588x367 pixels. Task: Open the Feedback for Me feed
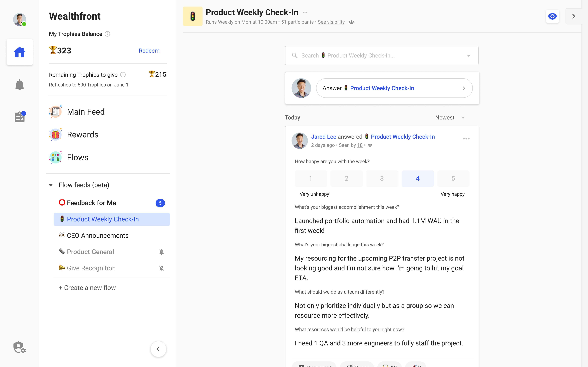91,203
